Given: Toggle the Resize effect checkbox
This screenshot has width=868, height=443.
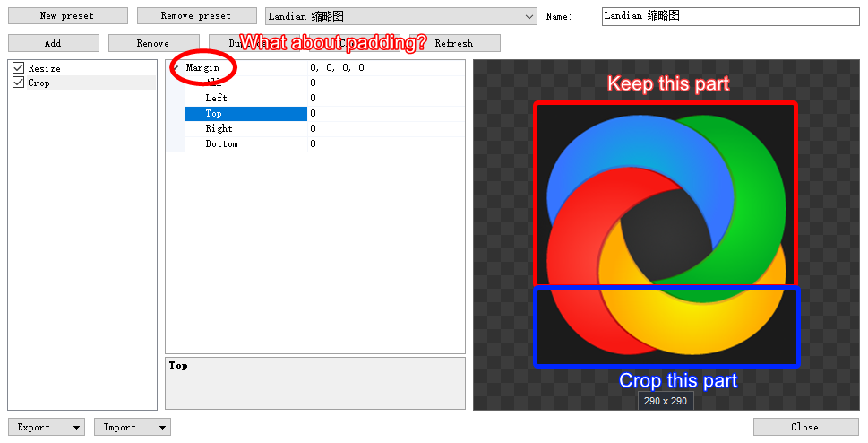Looking at the screenshot, I should pyautogui.click(x=18, y=67).
